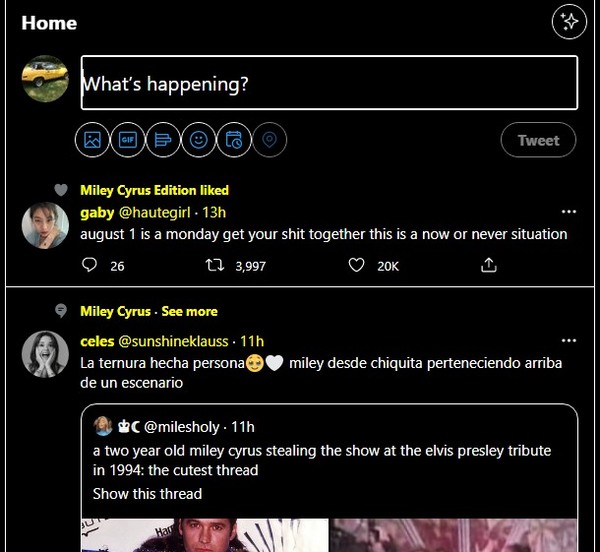Click the sparkle top tweets icon
The image size is (600, 552).
click(569, 22)
